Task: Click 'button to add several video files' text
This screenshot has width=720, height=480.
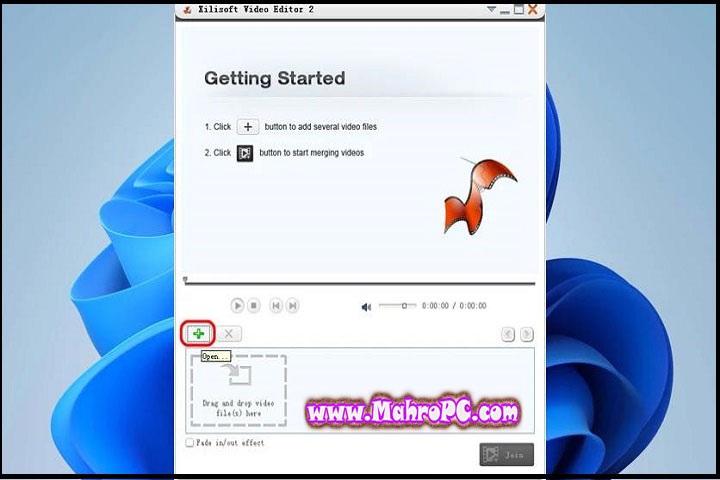Action: (x=321, y=127)
